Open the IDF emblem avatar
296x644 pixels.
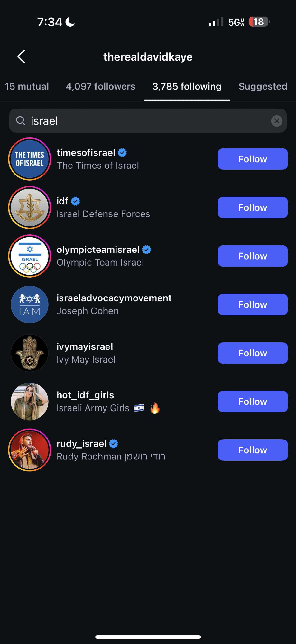coord(30,208)
